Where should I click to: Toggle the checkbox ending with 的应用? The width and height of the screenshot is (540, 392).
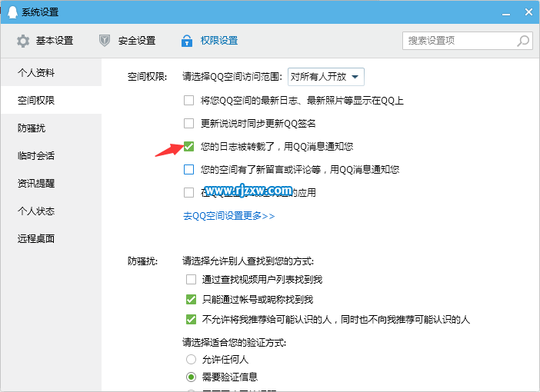pyautogui.click(x=188, y=192)
